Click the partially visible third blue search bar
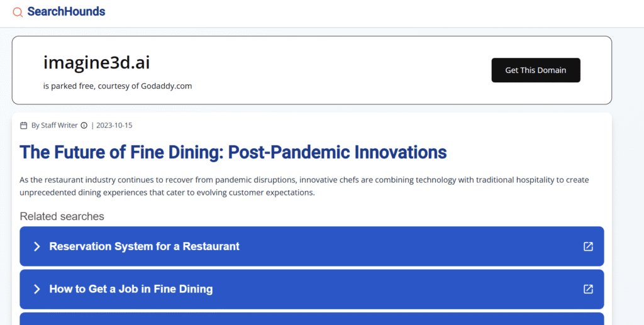This screenshot has width=644, height=325. coord(311,319)
